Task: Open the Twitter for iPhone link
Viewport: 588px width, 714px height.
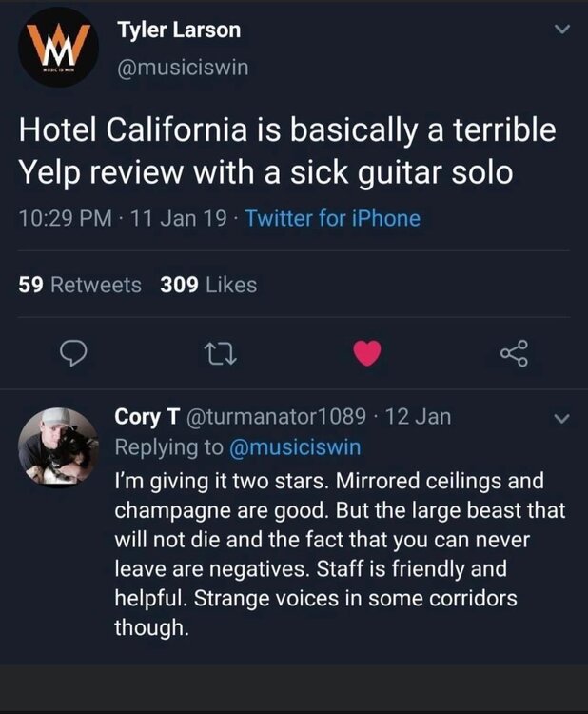Action: pyautogui.click(x=332, y=218)
